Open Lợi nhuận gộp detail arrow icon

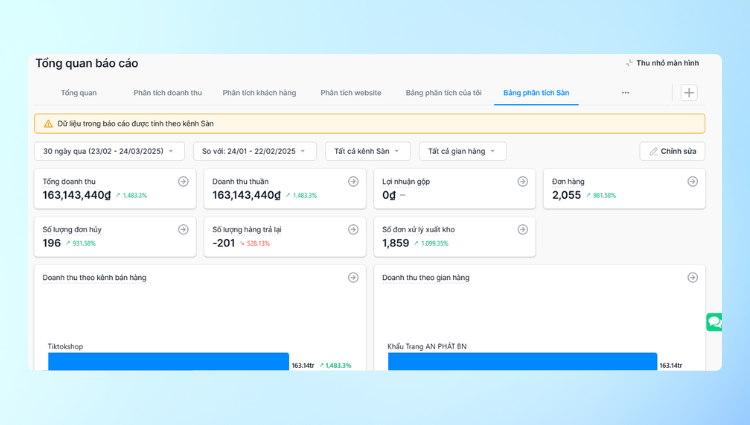pyautogui.click(x=523, y=181)
